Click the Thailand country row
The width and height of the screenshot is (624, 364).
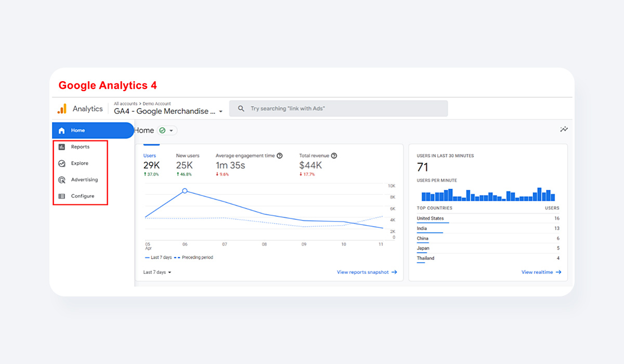[488, 258]
